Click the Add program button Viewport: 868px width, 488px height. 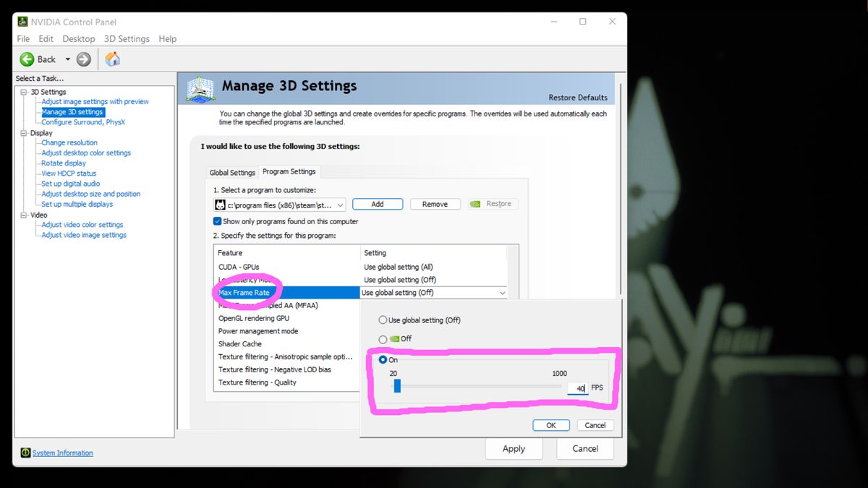[378, 204]
